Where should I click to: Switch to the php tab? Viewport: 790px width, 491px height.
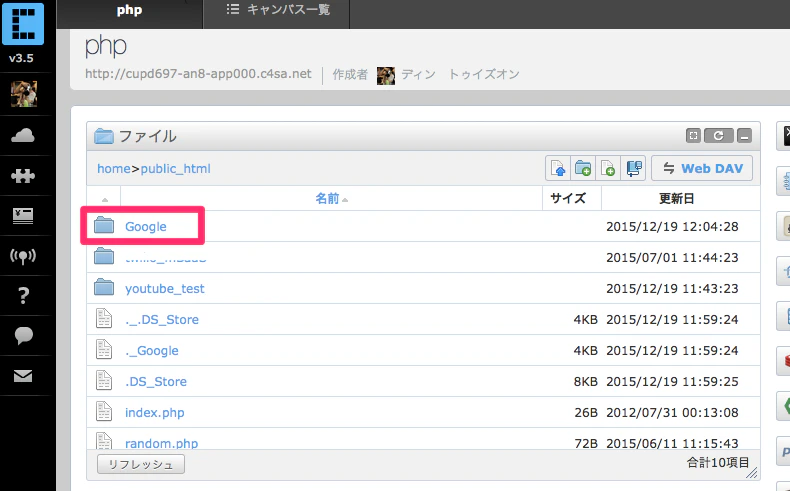129,10
